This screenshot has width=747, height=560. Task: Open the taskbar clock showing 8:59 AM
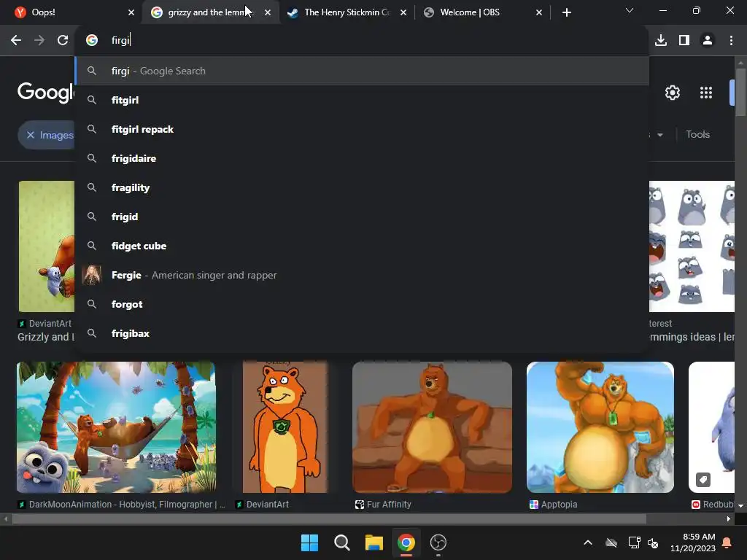693,542
